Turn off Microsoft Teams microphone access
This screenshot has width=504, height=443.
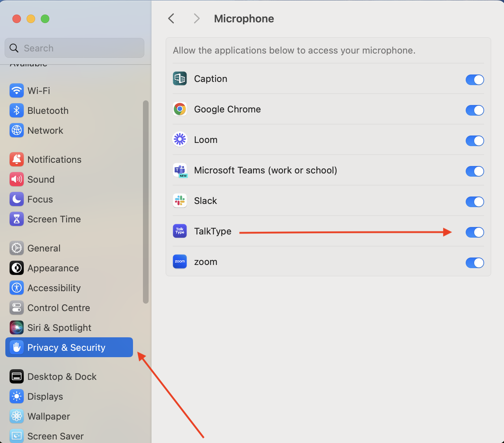475,171
